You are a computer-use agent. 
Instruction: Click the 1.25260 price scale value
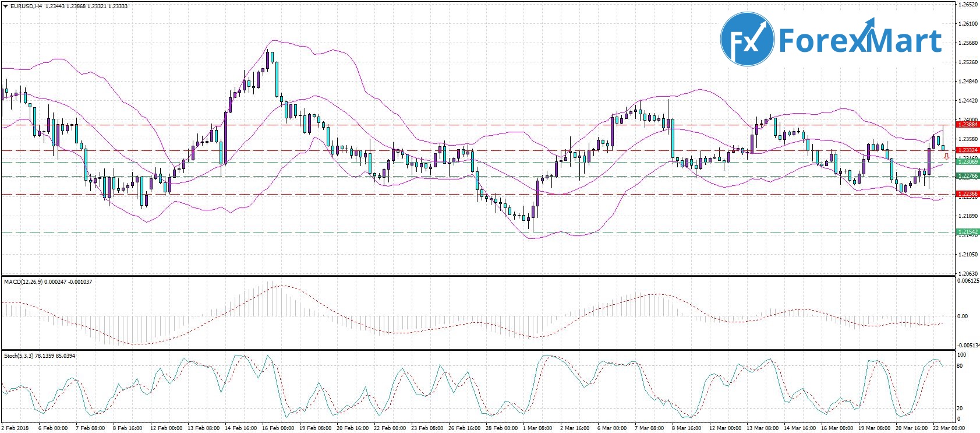tap(968, 62)
